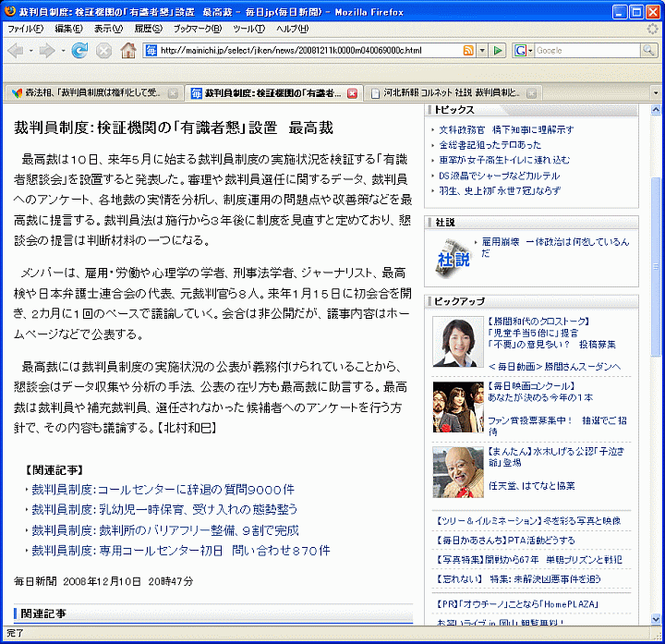
Task: Open link about コールセンター辞退の質問9000件
Action: (163, 489)
